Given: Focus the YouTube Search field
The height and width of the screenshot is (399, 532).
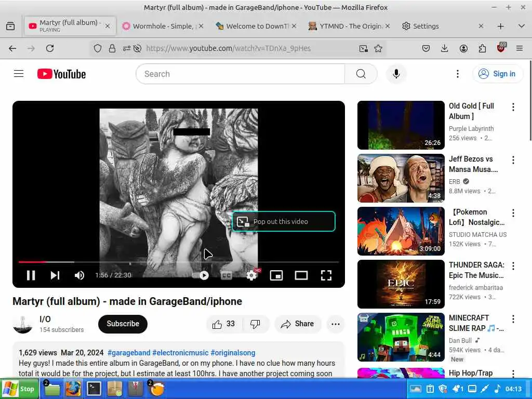Looking at the screenshot, I should (240, 74).
